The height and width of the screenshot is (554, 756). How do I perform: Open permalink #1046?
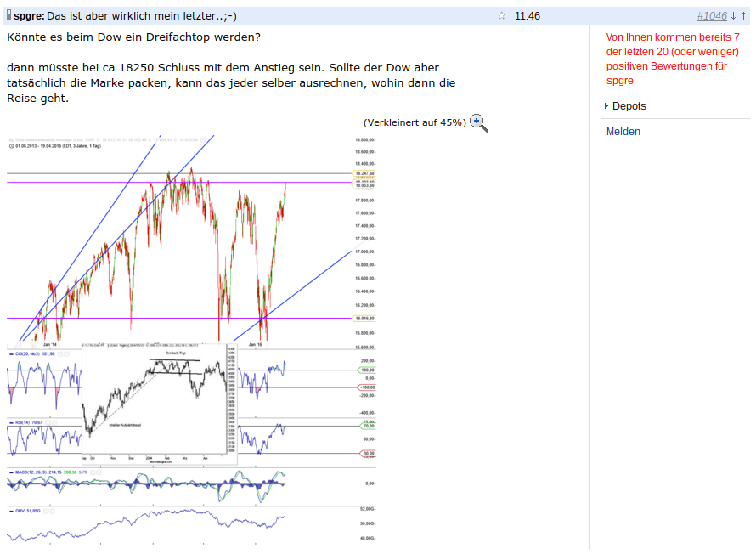tap(712, 16)
